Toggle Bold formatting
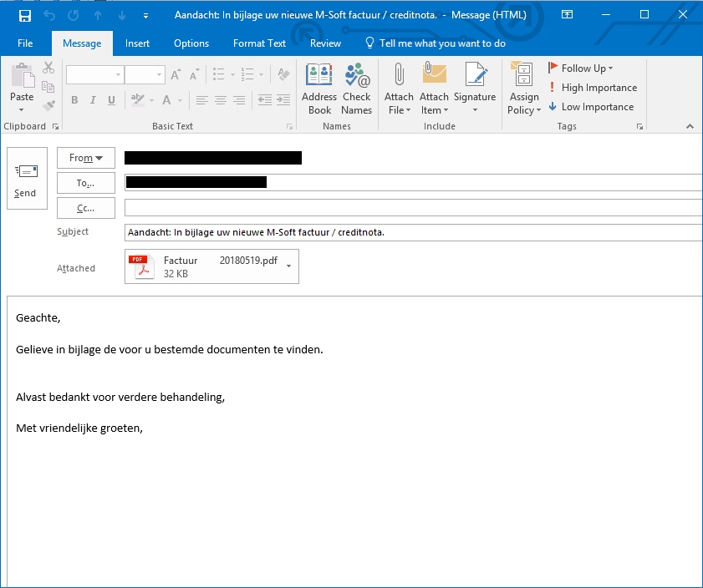Viewport: 703px width, 588px height. (x=74, y=100)
